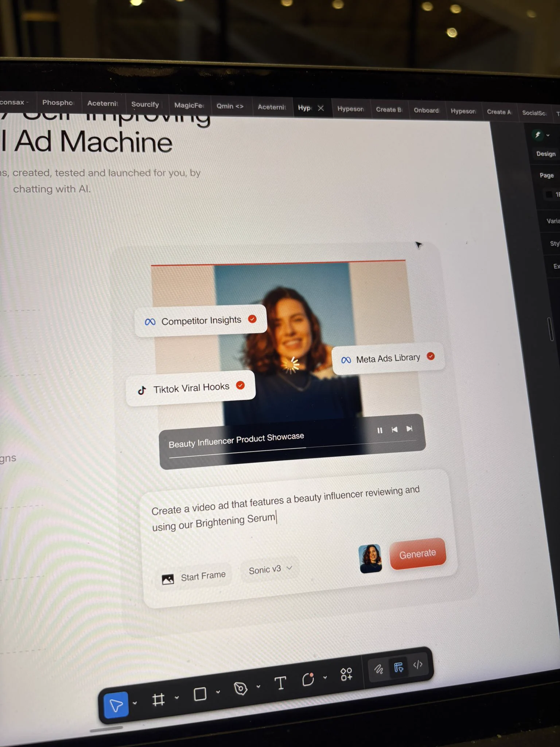
Task: Click the Meta logo on Meta Ads Library
Action: (x=346, y=360)
